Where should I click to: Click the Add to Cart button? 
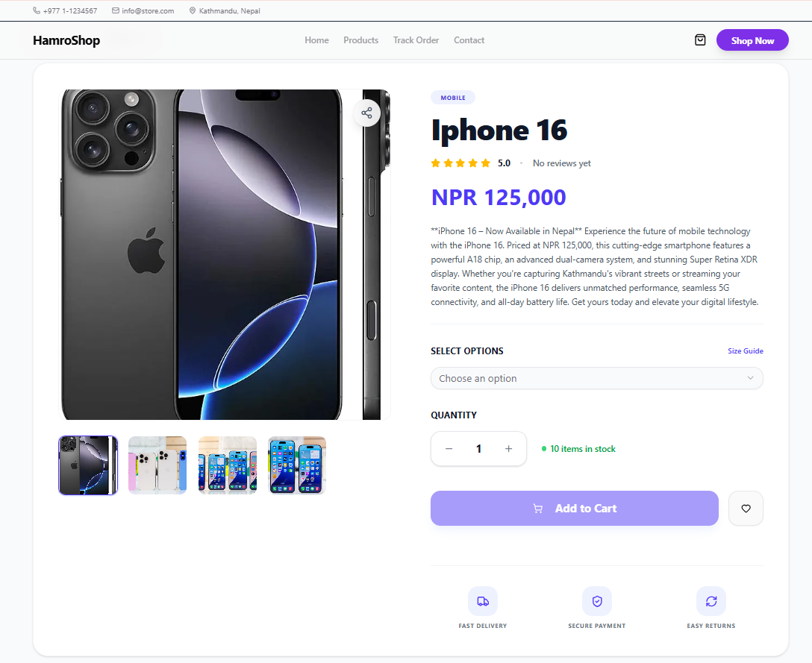click(575, 509)
